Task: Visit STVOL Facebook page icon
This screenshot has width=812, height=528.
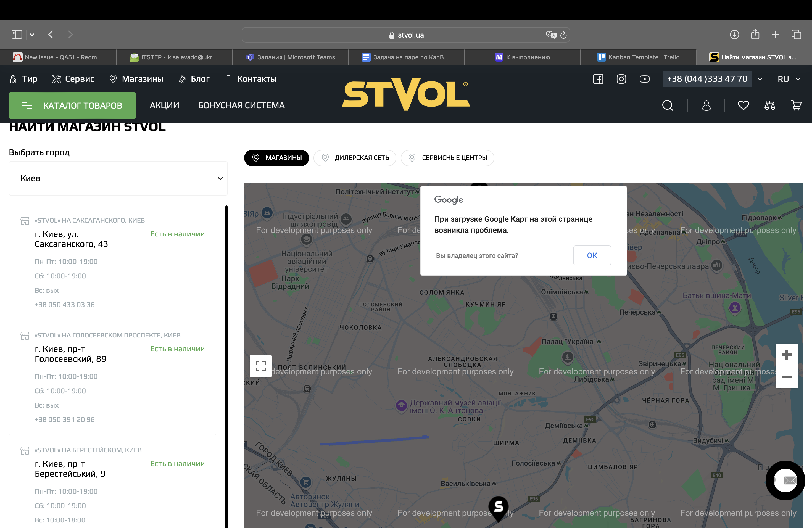Action: click(598, 79)
